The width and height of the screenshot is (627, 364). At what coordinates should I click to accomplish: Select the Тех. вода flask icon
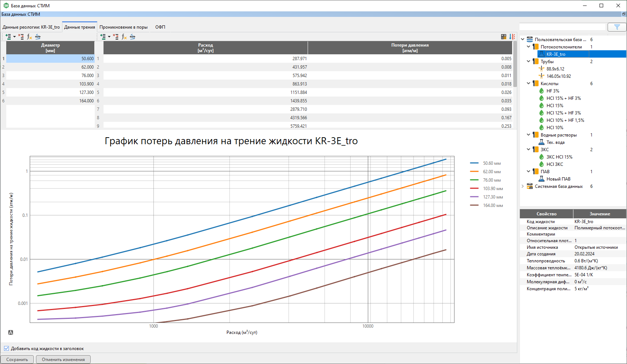[x=541, y=142]
